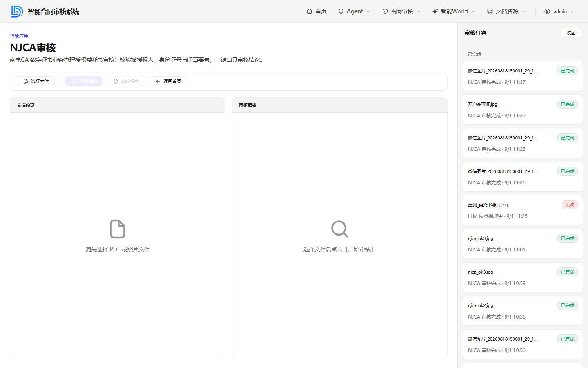
Task: Click the 开始审核 button label
Action: pos(88,81)
